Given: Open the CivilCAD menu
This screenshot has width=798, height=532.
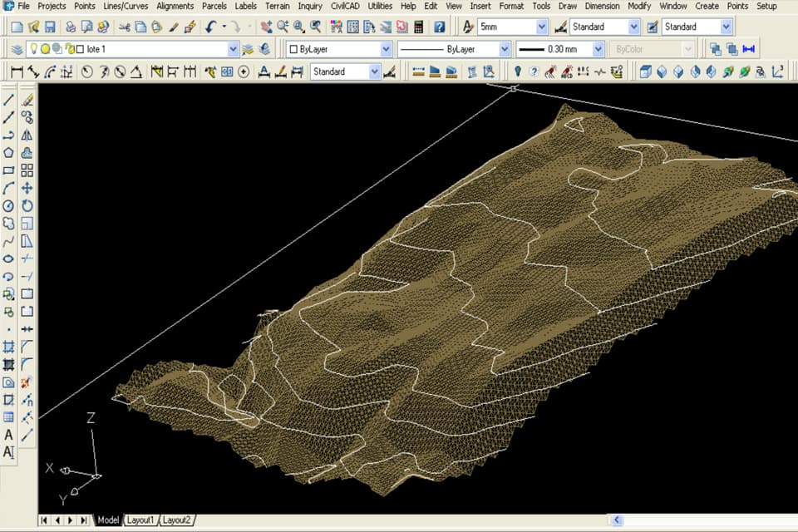Looking at the screenshot, I should (x=345, y=6).
